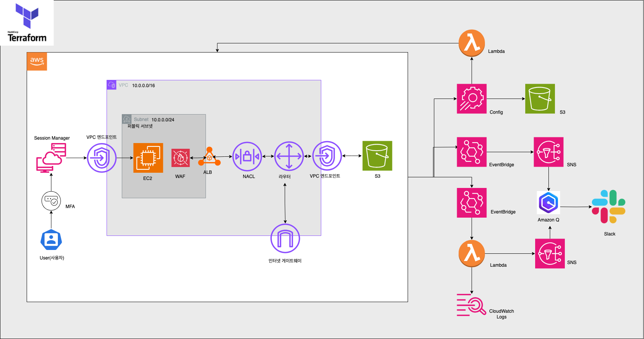Click the Amazon Q icon

[x=548, y=202]
